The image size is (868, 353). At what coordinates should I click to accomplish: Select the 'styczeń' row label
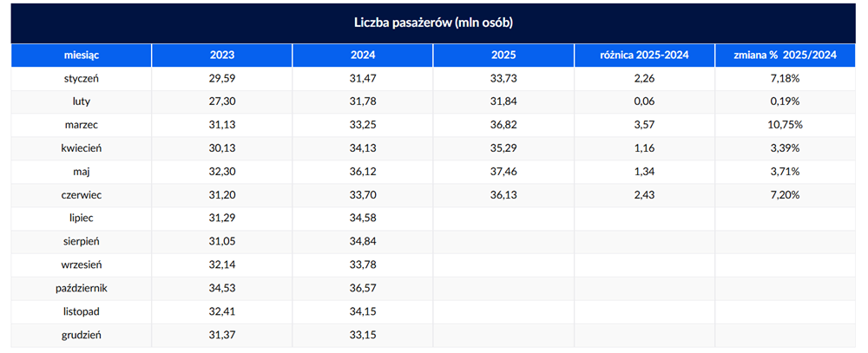click(x=82, y=79)
